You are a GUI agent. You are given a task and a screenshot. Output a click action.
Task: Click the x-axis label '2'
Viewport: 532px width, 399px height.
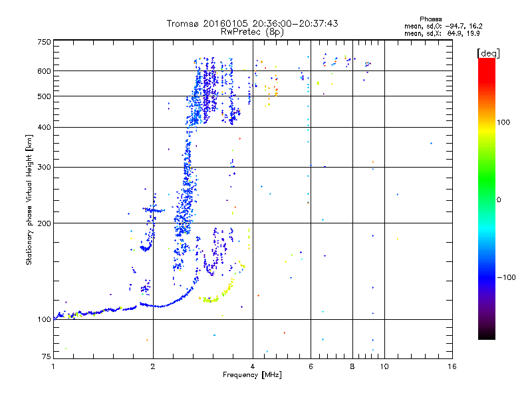(153, 366)
